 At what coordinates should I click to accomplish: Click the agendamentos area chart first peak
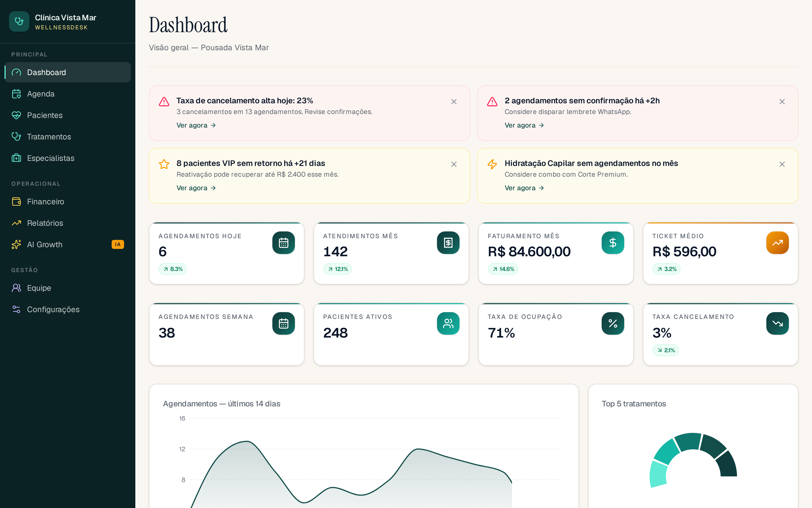pos(247,441)
